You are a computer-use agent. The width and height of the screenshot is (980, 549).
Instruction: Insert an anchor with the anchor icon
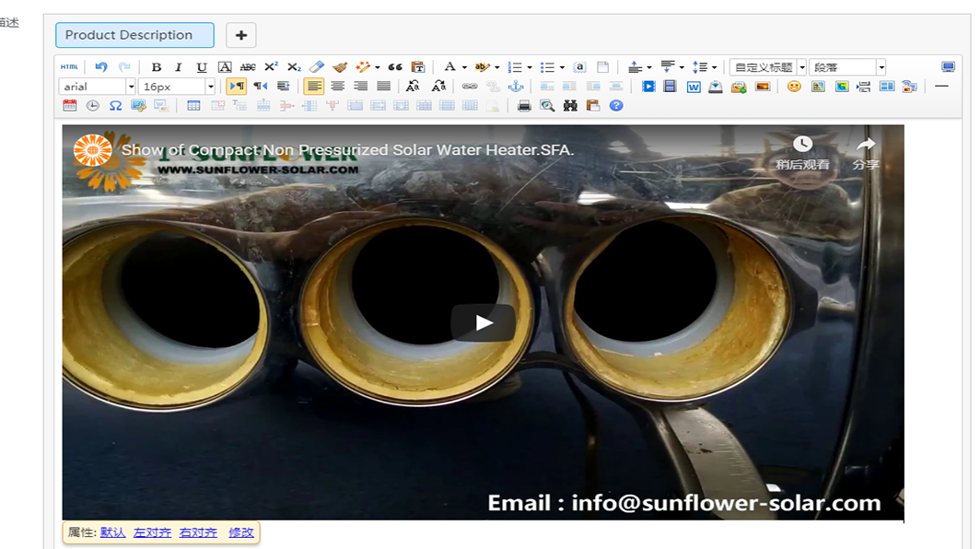(x=516, y=87)
